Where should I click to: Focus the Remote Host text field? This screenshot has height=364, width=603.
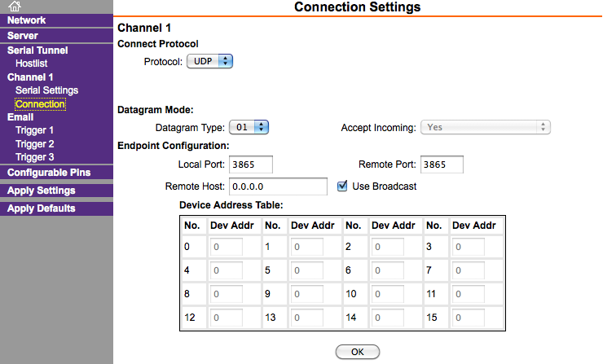pos(278,186)
